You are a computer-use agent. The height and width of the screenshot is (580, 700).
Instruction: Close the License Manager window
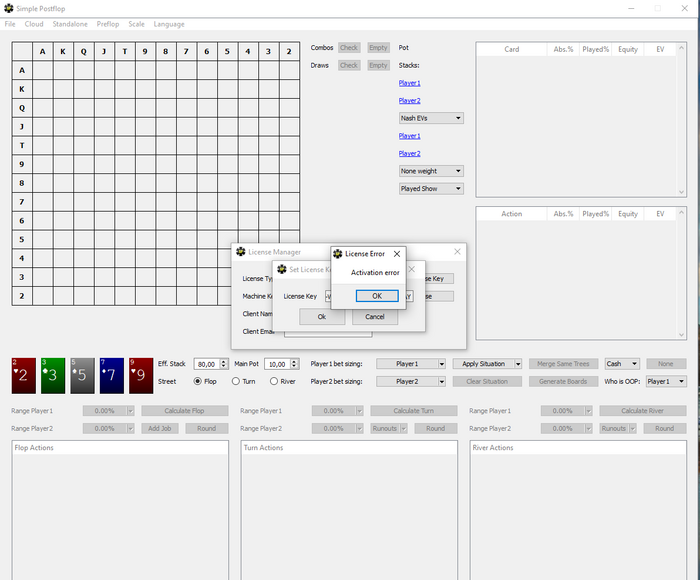[457, 252]
